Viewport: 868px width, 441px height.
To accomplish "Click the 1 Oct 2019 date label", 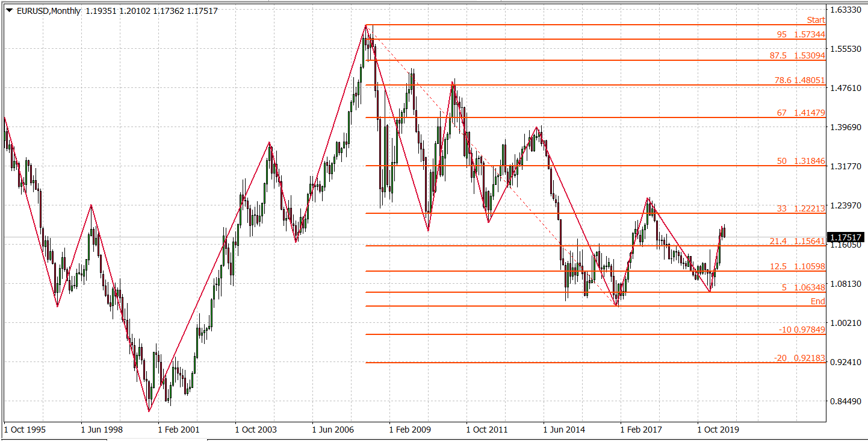I will tap(718, 430).
